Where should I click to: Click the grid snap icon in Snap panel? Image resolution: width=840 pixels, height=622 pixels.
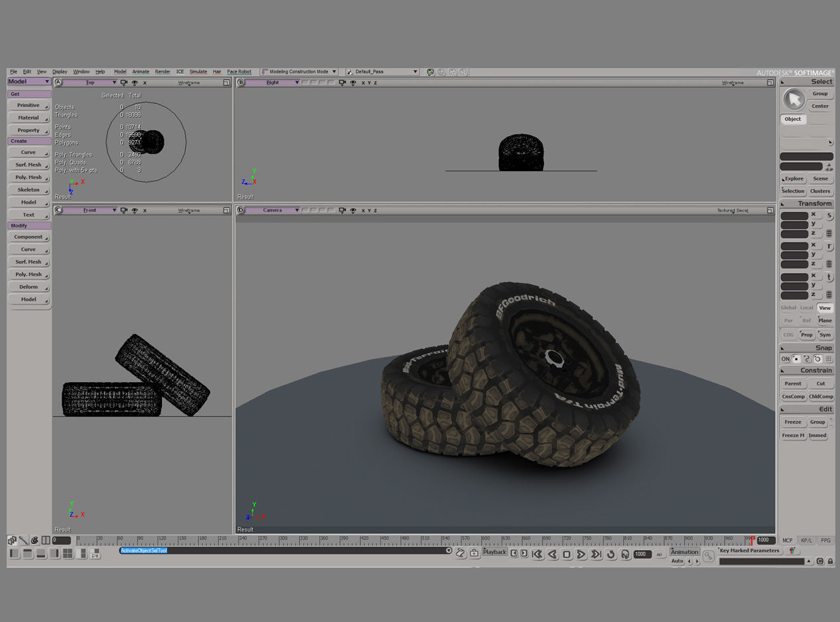[828, 359]
